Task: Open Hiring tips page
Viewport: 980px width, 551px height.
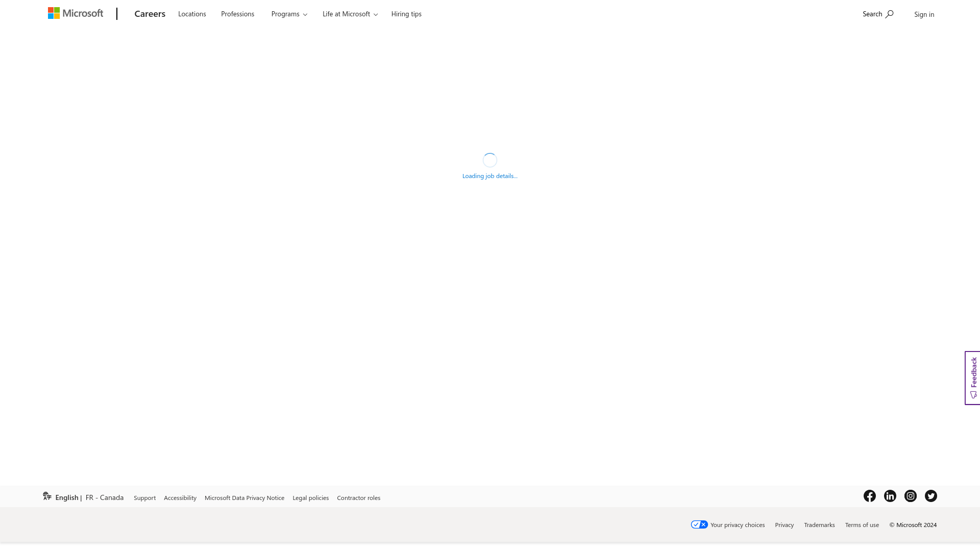Action: pos(406,14)
